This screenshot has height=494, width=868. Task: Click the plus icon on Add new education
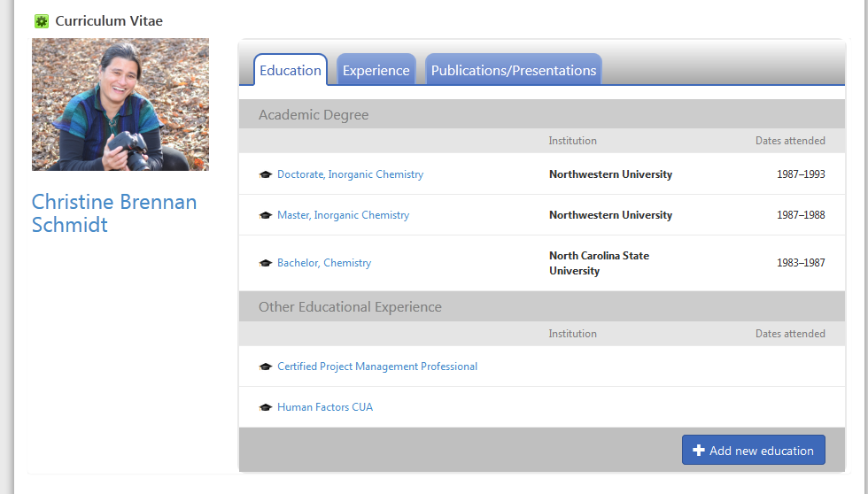click(698, 451)
